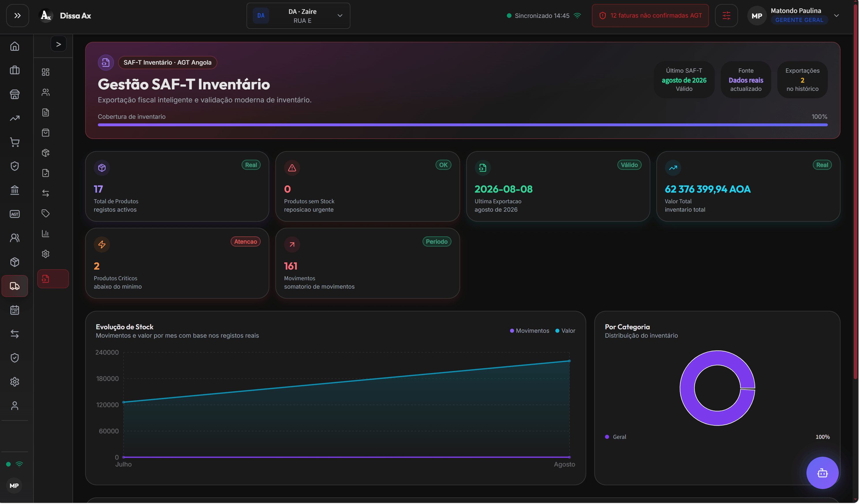Open the bar chart icon in the submenu
The height and width of the screenshot is (504, 859).
[46, 234]
